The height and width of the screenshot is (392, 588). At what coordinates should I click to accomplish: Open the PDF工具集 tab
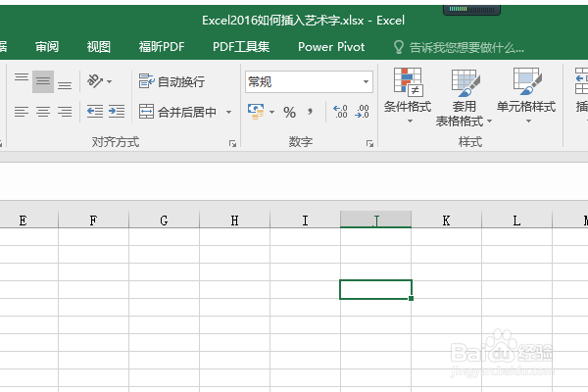241,47
